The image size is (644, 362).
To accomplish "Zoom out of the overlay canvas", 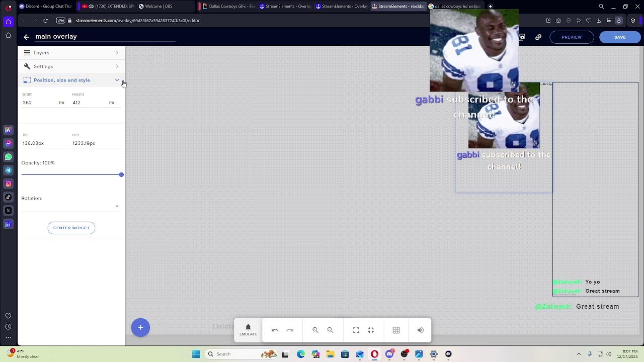I will 330,330.
